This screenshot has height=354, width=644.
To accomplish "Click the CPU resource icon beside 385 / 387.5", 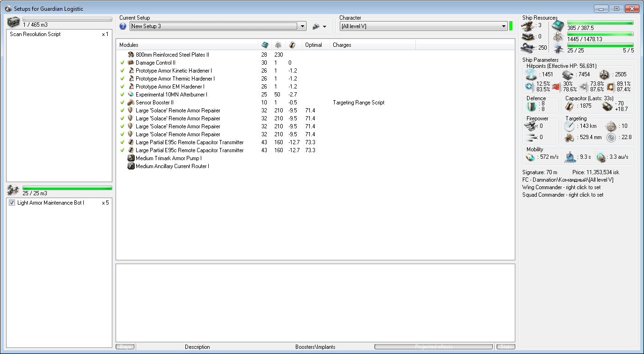I will coord(558,25).
